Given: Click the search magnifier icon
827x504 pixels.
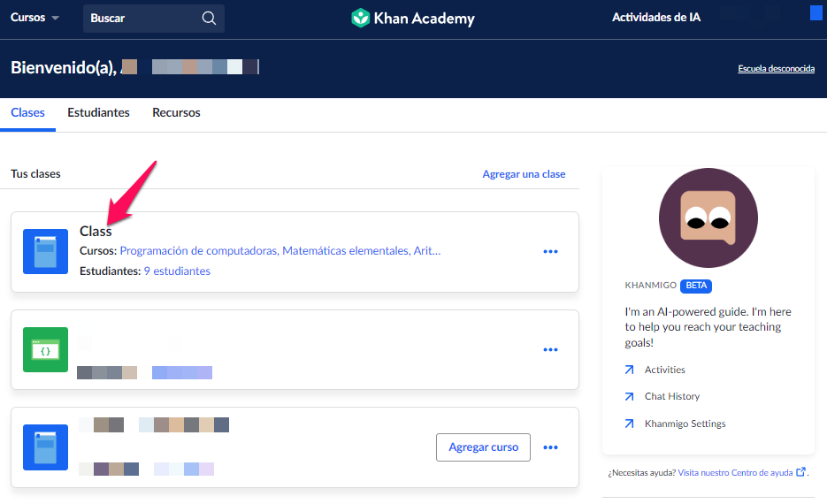Looking at the screenshot, I should point(209,18).
